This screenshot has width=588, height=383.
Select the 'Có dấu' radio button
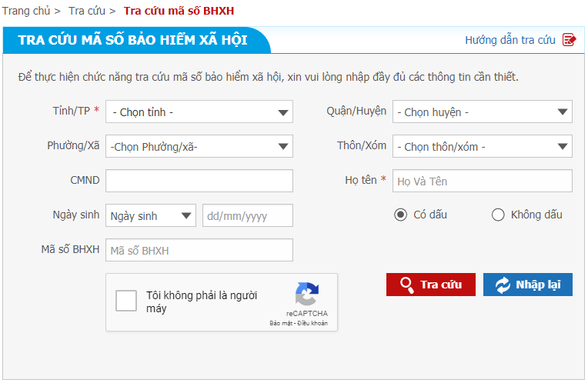click(400, 215)
